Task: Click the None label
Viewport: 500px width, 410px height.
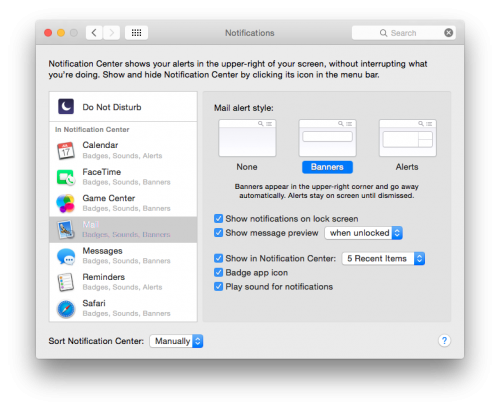Action: [x=247, y=167]
